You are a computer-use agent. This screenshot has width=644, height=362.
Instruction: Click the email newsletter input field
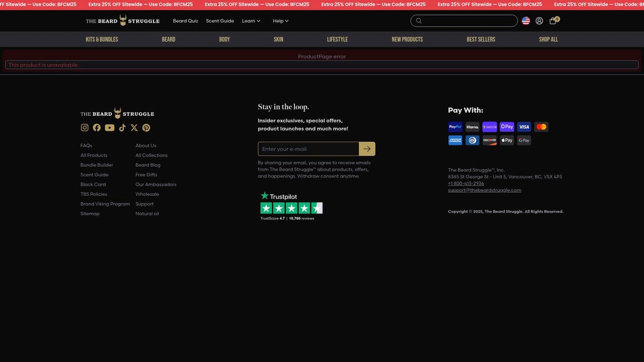pyautogui.click(x=308, y=149)
